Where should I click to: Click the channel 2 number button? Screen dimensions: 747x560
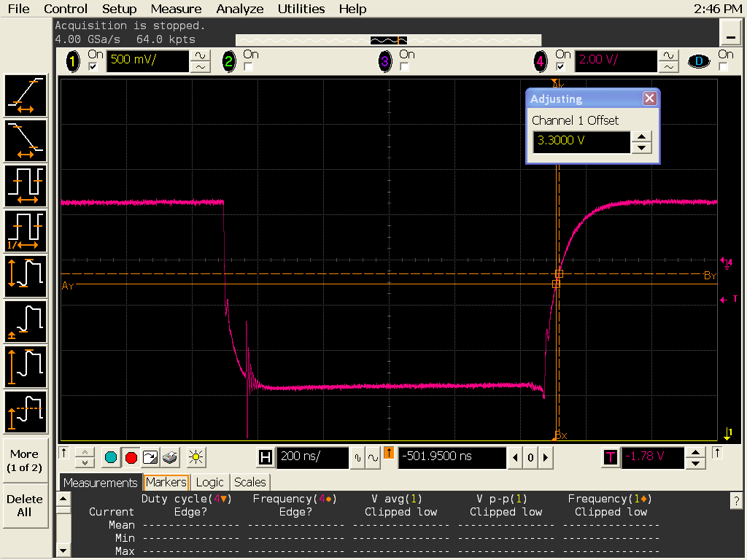pyautogui.click(x=228, y=61)
